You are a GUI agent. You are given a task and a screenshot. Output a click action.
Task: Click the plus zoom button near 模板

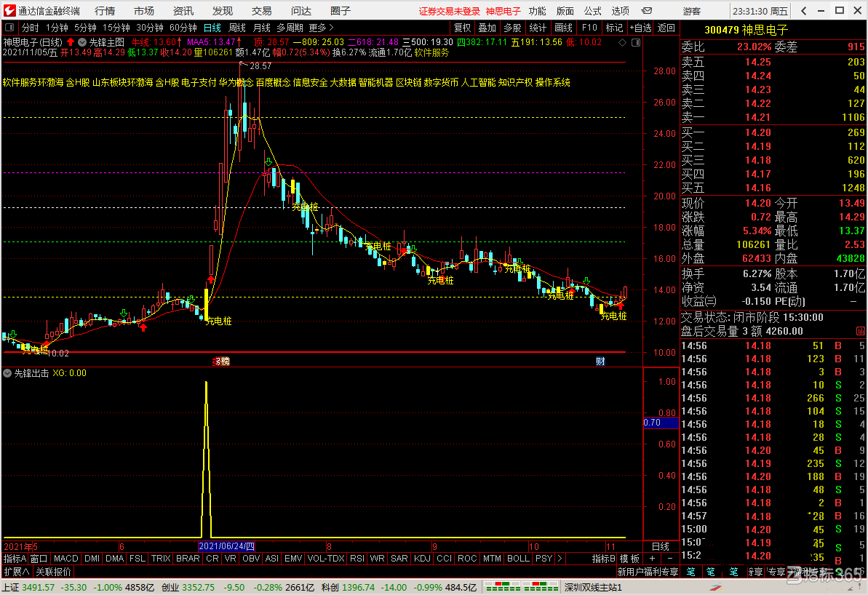652,559
